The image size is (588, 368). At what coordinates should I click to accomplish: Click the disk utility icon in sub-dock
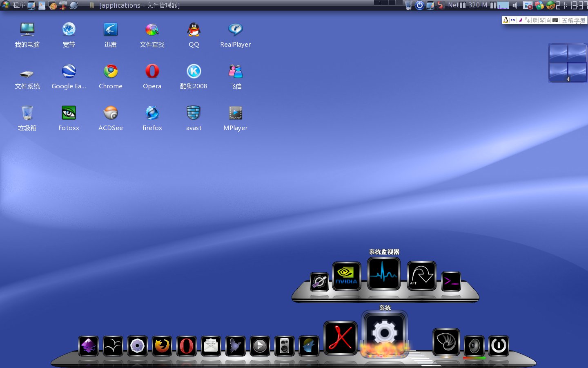pyautogui.click(x=319, y=282)
